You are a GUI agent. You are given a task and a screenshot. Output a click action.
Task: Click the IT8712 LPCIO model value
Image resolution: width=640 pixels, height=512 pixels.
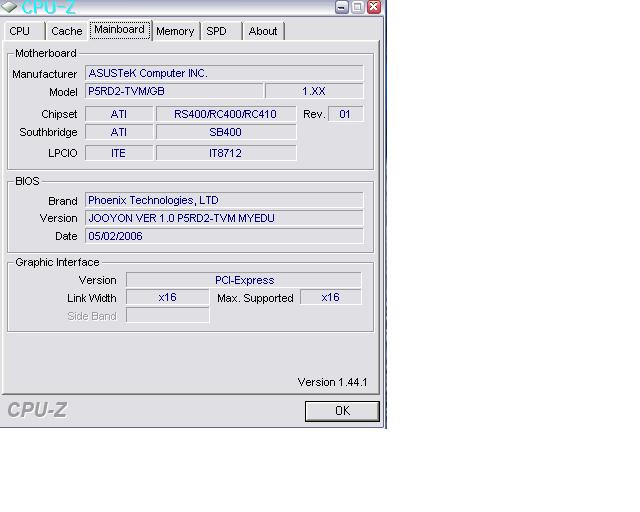226,153
